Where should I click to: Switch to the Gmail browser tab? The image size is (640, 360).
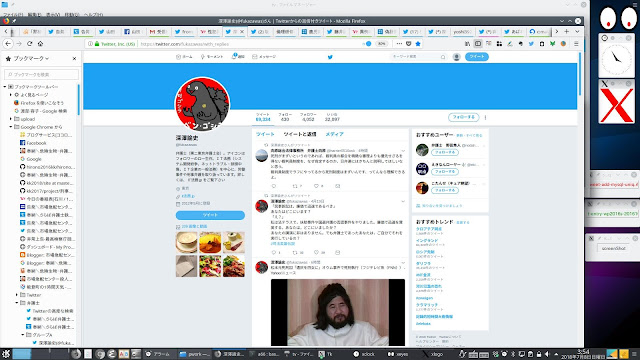(x=158, y=31)
